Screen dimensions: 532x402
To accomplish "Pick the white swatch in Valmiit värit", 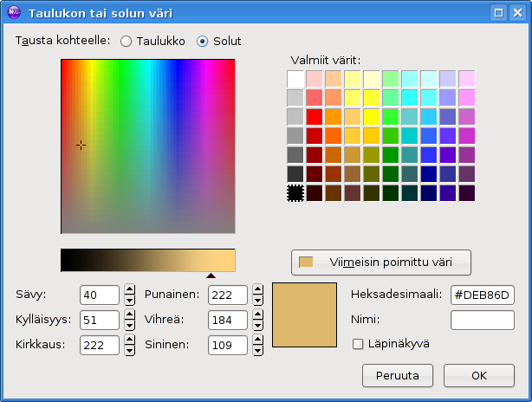I will click(x=295, y=79).
